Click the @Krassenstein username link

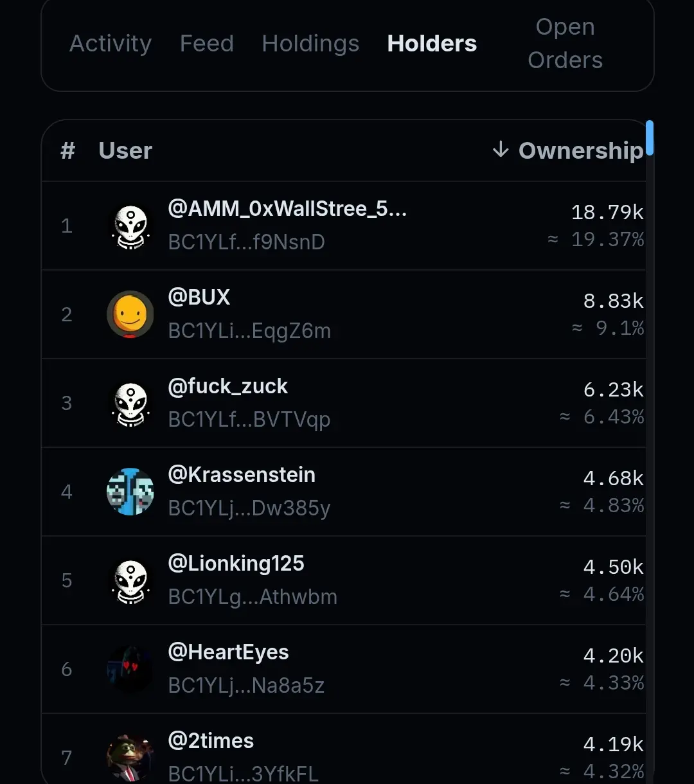click(242, 475)
